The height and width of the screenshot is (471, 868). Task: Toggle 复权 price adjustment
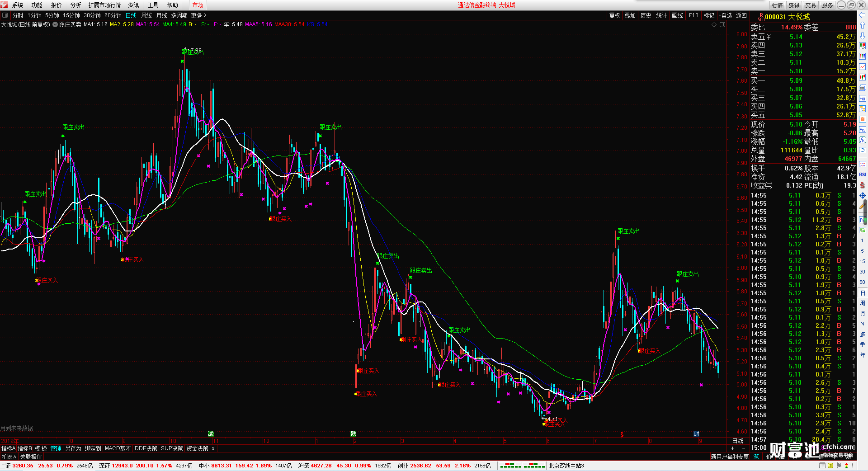pyautogui.click(x=615, y=15)
